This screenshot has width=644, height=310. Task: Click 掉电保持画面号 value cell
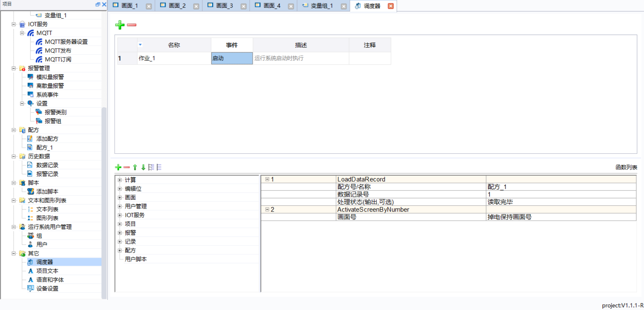(x=561, y=217)
